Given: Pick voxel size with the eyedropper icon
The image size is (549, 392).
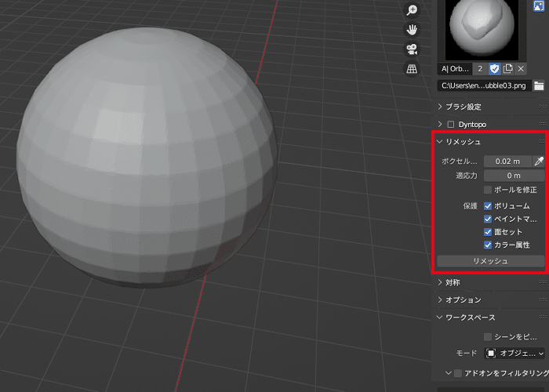Looking at the screenshot, I should 539,162.
